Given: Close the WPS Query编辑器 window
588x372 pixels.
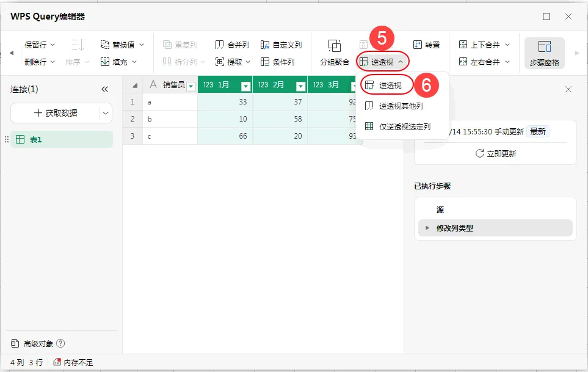Looking at the screenshot, I should click(568, 16).
